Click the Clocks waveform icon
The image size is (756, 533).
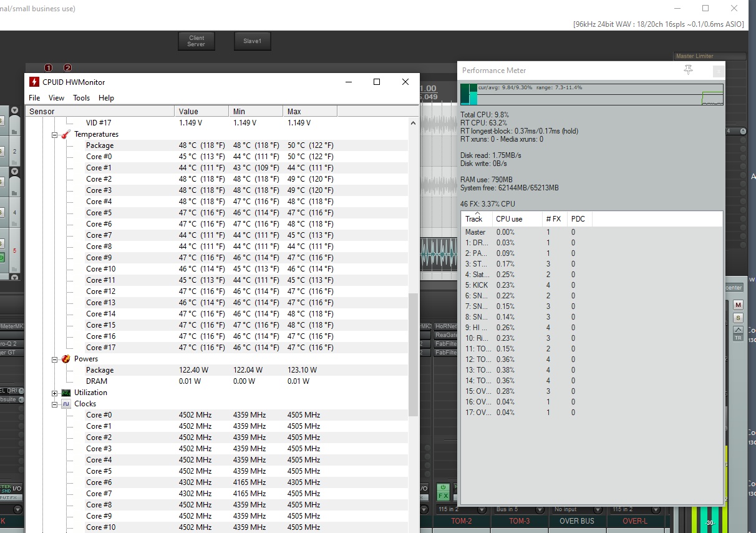(x=65, y=404)
